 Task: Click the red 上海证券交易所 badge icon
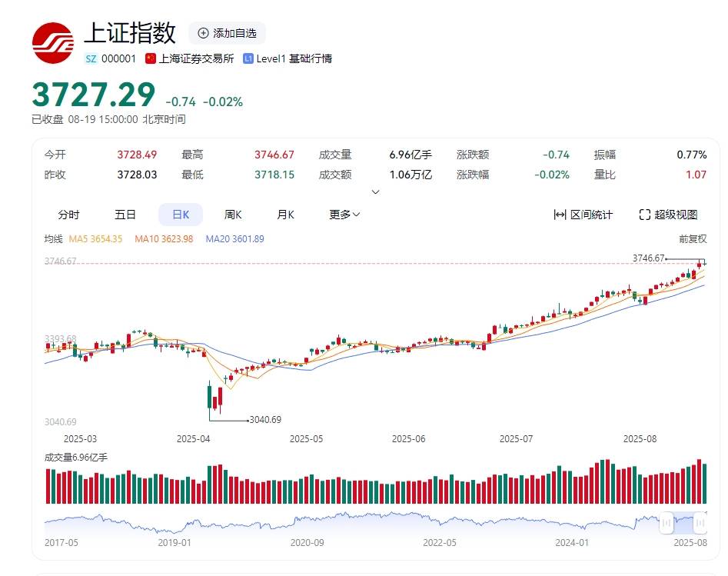151,58
